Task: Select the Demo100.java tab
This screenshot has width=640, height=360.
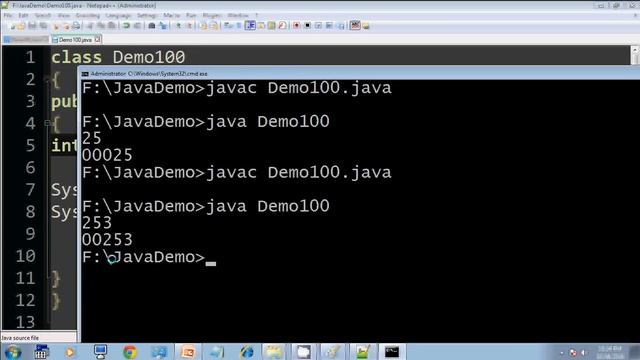Action: (x=75, y=40)
